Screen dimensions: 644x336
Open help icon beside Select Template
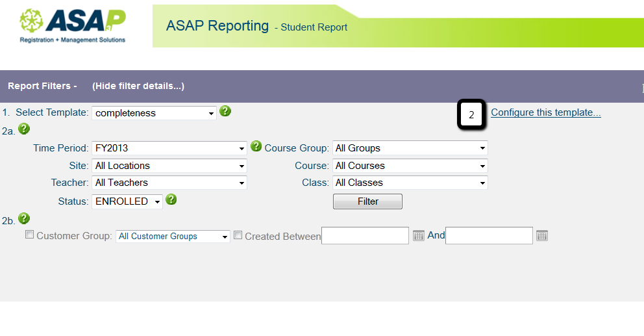coord(225,111)
